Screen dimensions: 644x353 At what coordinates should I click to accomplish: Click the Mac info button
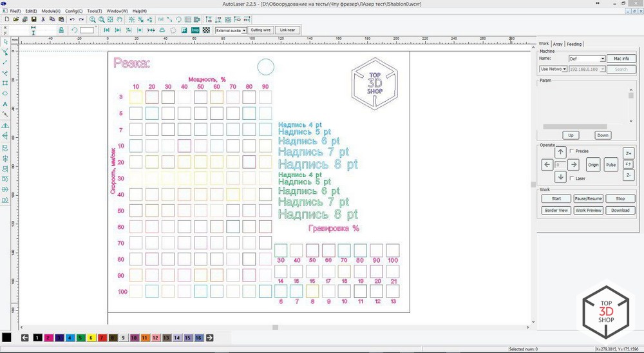coord(621,59)
